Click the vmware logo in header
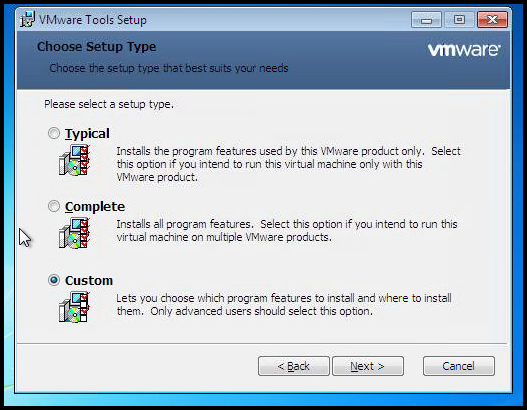Viewport: 527px width, 410px height. click(464, 50)
